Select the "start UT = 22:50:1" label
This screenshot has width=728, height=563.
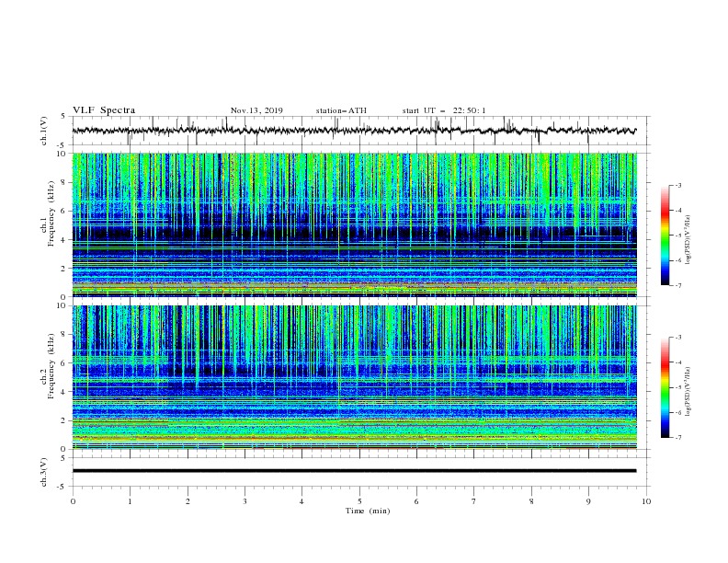point(444,110)
